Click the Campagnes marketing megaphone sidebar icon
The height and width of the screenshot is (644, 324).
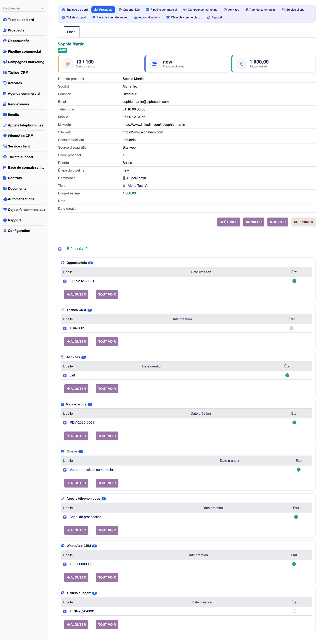5,62
